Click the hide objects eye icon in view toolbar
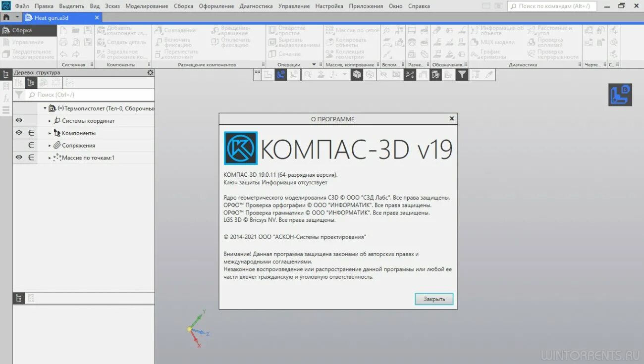Image resolution: width=644 pixels, height=364 pixels. coord(383,75)
